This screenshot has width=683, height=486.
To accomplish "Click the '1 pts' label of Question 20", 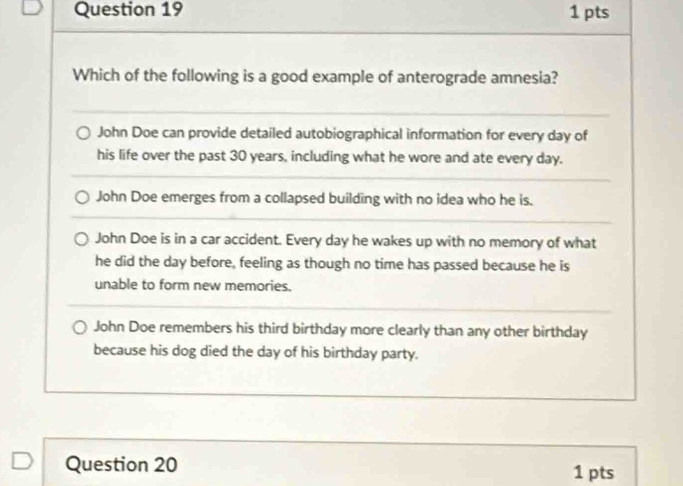I will [594, 473].
